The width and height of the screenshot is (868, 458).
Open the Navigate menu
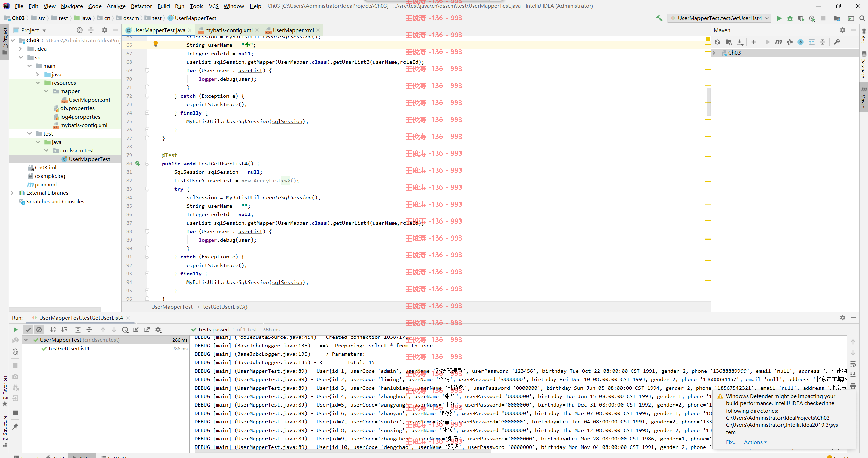[72, 6]
